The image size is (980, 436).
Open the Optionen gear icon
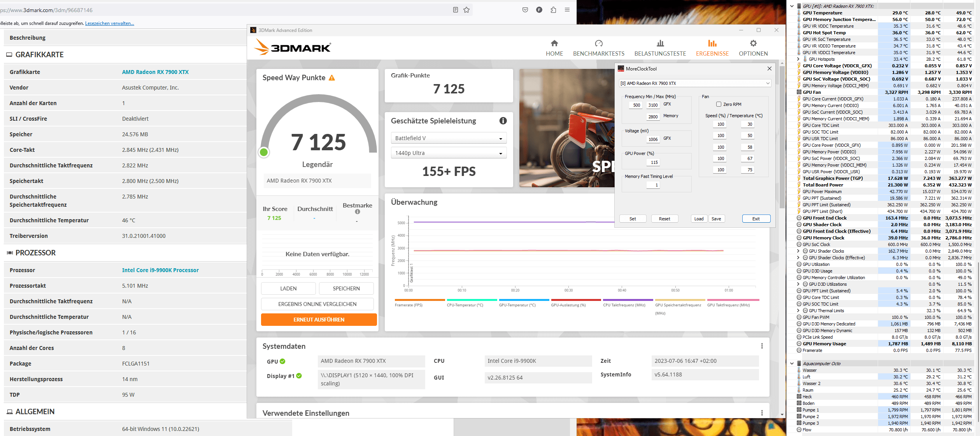(753, 43)
